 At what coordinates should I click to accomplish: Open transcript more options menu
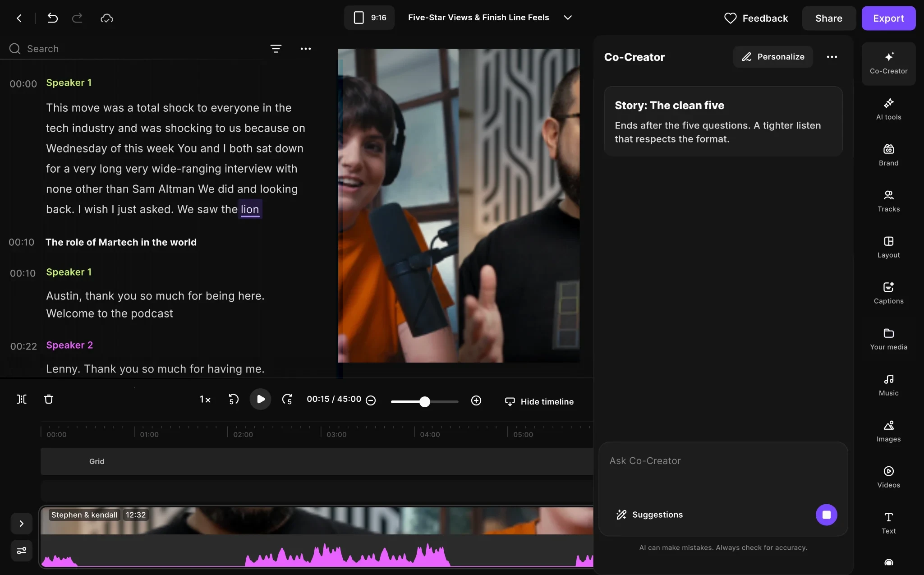(x=306, y=49)
